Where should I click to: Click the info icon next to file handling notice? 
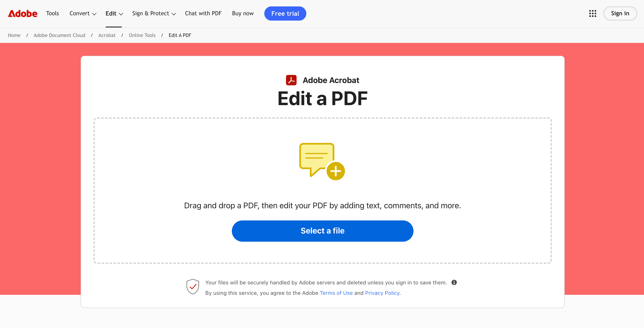pos(454,282)
